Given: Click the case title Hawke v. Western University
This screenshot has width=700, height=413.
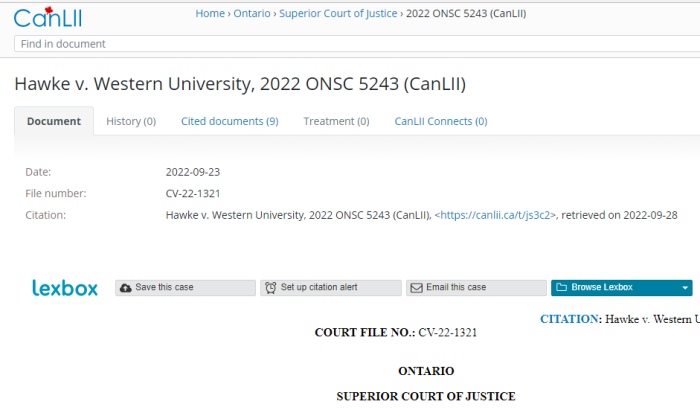Looking at the screenshot, I should [x=240, y=84].
